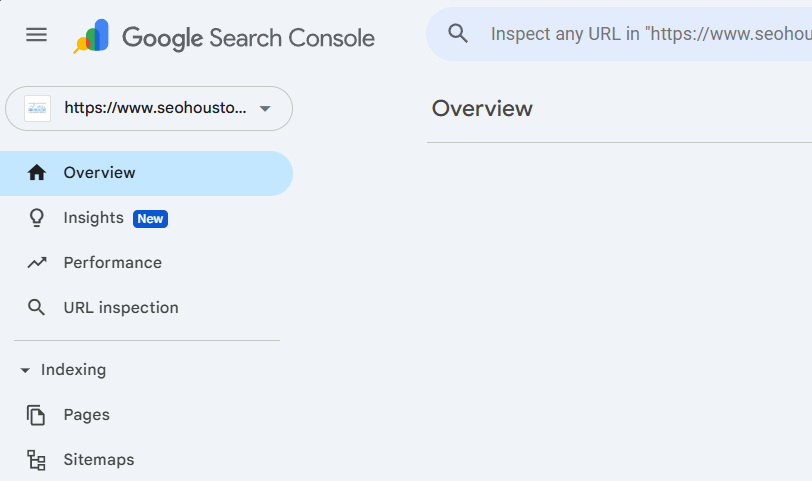The image size is (812, 481).
Task: Click the trend line icon for Performance
Action: [x=37, y=263]
